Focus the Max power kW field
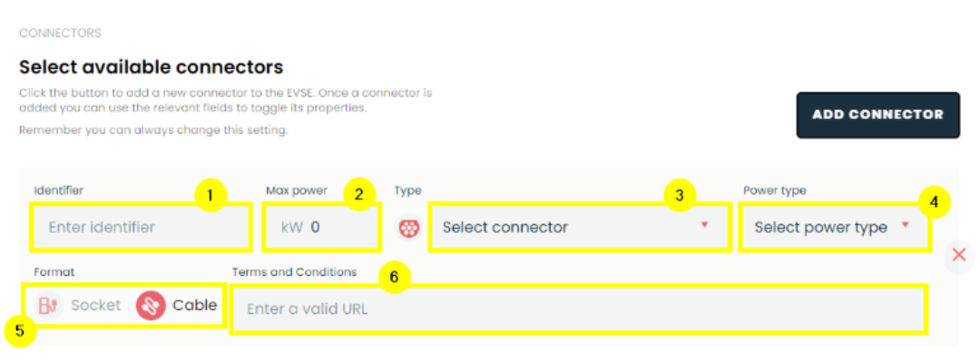 click(x=321, y=228)
